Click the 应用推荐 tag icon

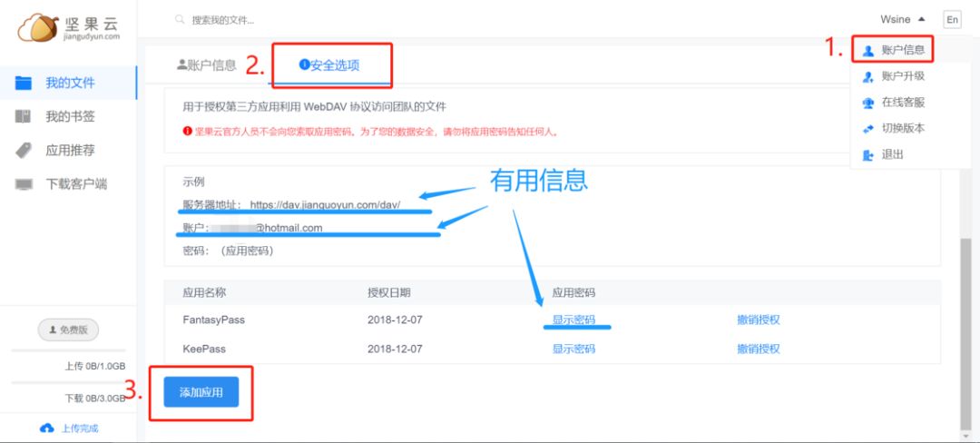[23, 151]
